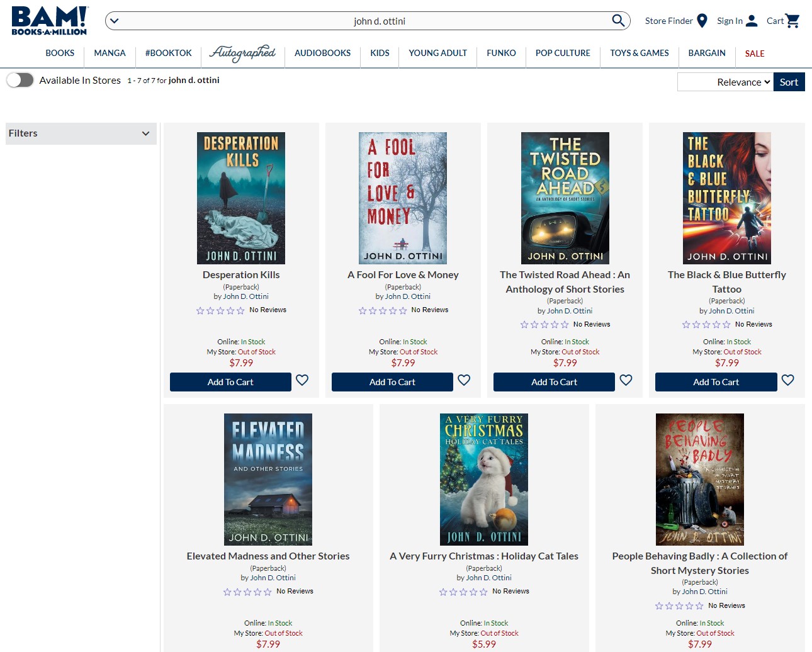Select the FUNKO category tab
This screenshot has height=652, width=812.
click(501, 53)
